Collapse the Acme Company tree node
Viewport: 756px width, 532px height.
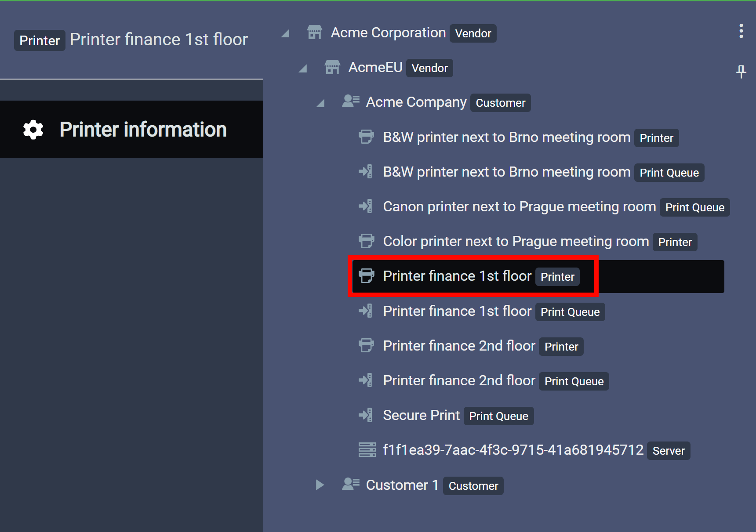pos(320,103)
